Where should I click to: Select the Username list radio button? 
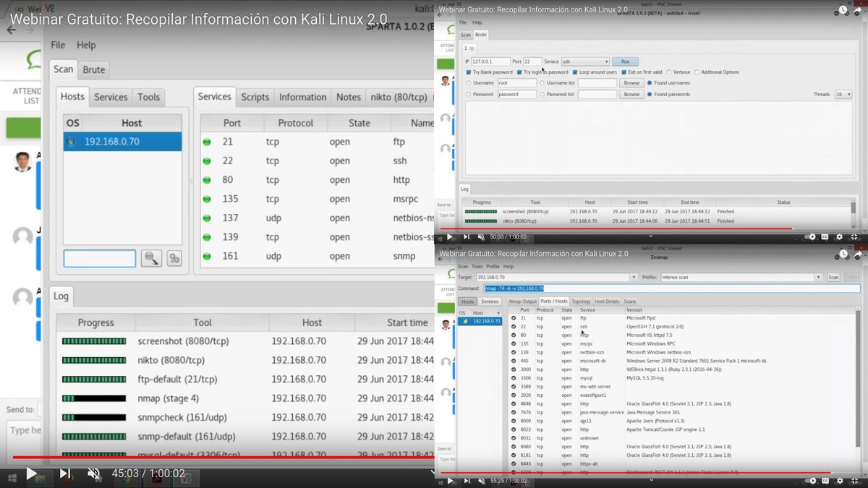[542, 82]
